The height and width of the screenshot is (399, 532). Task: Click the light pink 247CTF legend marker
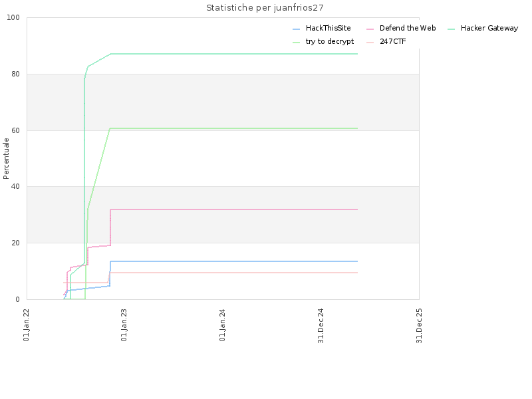[370, 42]
